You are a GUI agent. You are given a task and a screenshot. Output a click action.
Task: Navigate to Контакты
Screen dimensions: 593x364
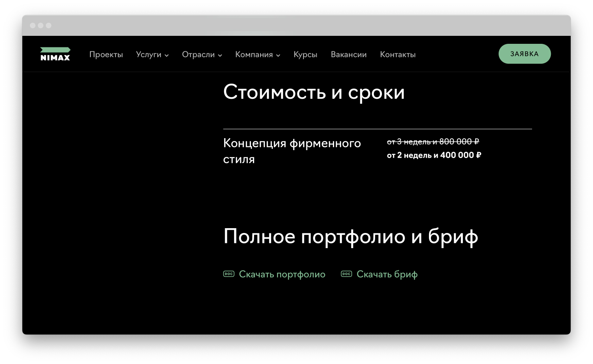click(397, 55)
